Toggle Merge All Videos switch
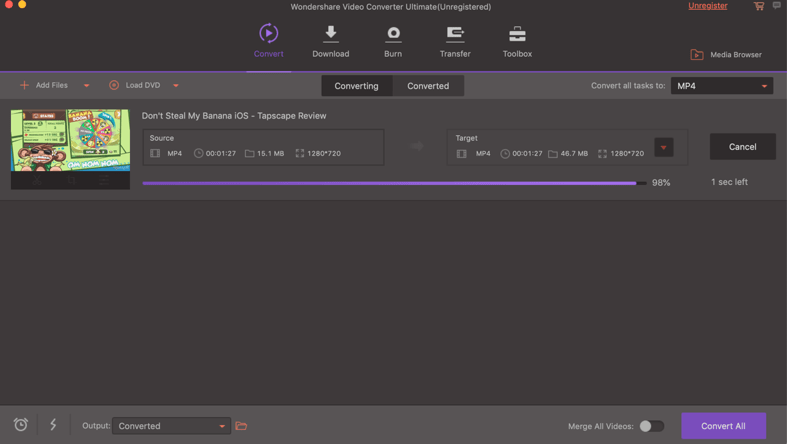Image resolution: width=787 pixels, height=444 pixels. point(651,426)
